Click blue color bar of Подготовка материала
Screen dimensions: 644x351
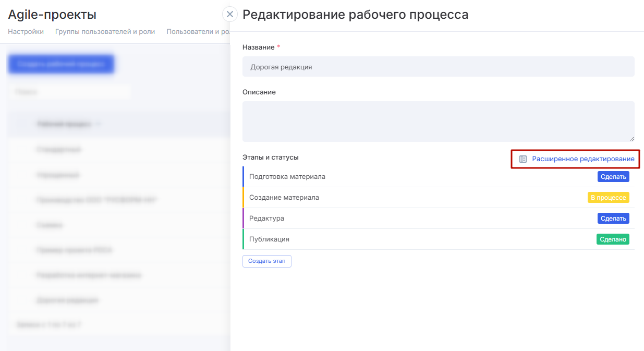coord(244,177)
